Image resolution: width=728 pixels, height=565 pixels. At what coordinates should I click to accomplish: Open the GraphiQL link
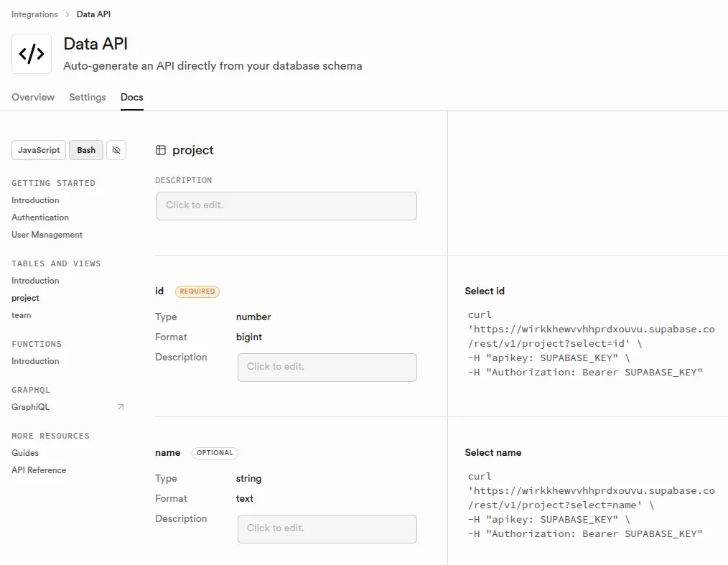pos(31,407)
